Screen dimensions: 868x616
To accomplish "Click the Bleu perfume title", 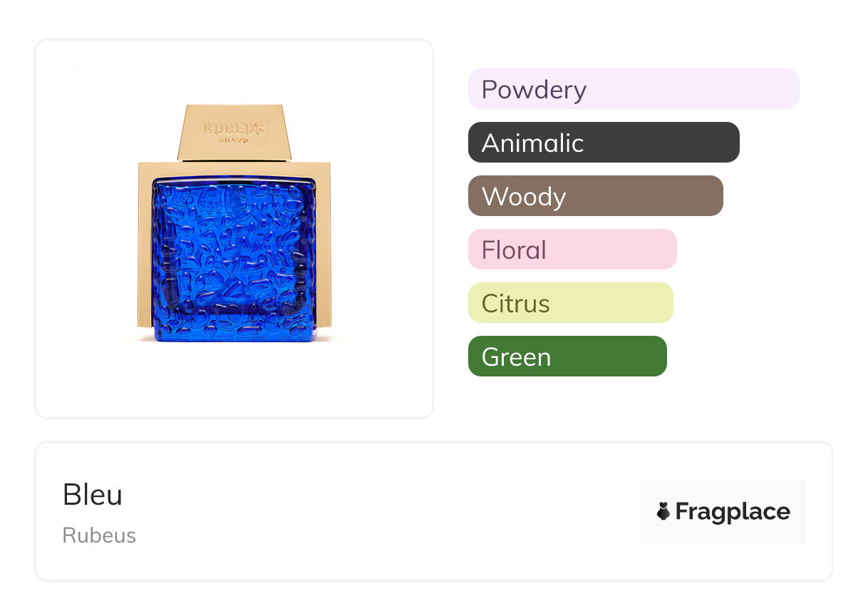I will (93, 495).
